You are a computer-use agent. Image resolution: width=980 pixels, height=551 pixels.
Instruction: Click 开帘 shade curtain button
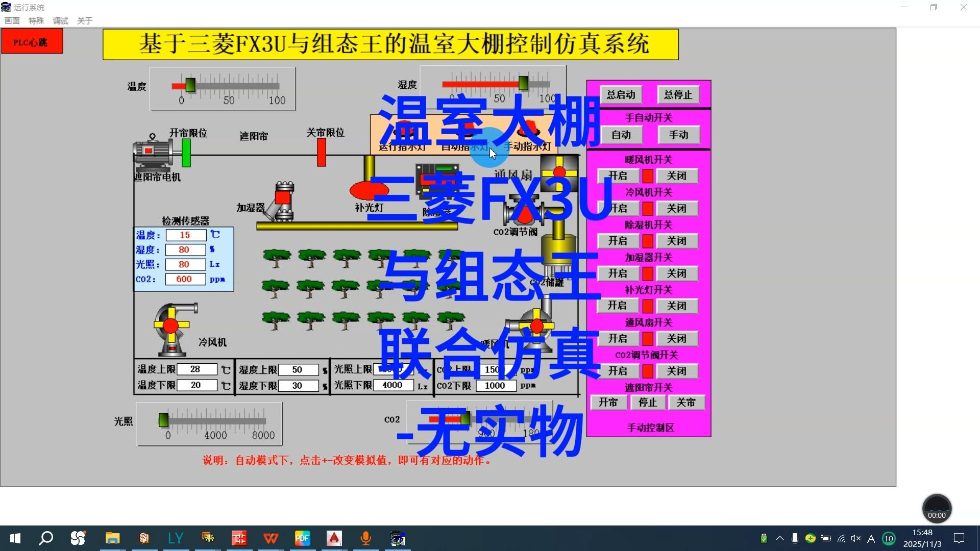click(x=608, y=403)
